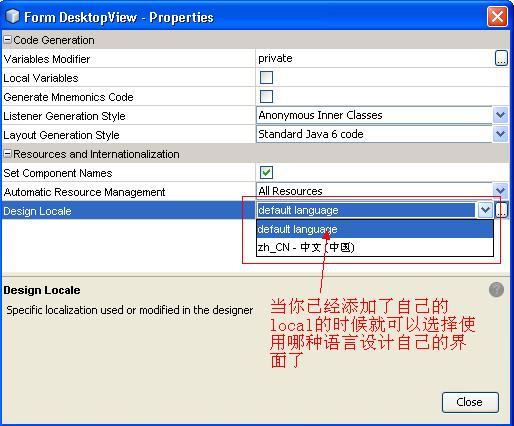Open Listener Generation Style dropdown arrow
Screen dimensions: 514x426
click(x=500, y=115)
